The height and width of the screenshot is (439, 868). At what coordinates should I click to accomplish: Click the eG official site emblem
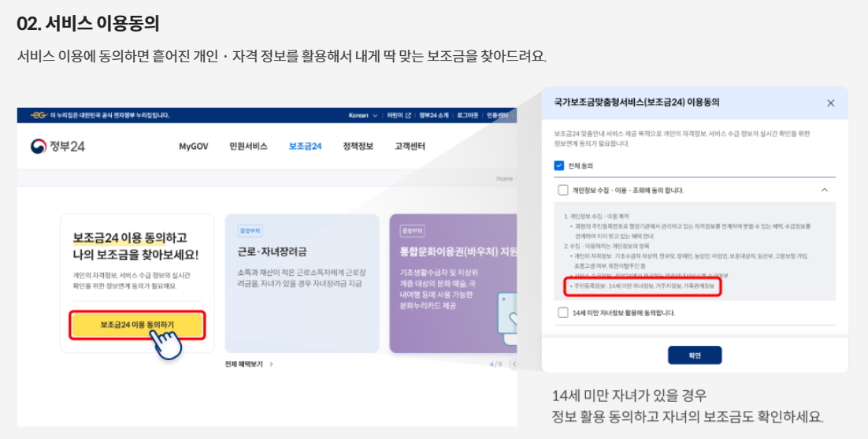pyautogui.click(x=39, y=115)
